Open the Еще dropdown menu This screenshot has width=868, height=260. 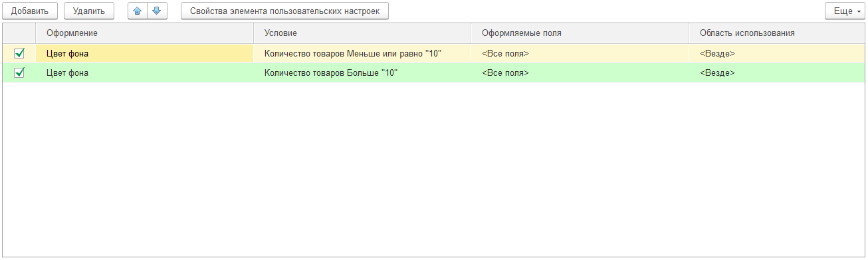tap(845, 11)
